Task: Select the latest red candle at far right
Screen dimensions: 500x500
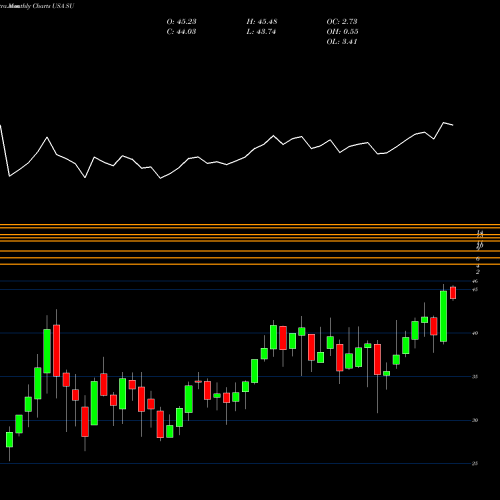Action: coord(453,293)
